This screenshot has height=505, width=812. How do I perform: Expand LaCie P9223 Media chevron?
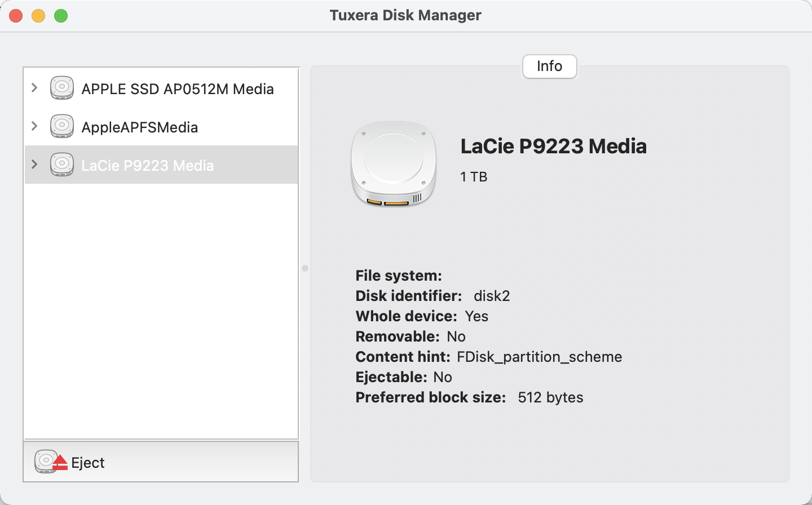point(34,164)
